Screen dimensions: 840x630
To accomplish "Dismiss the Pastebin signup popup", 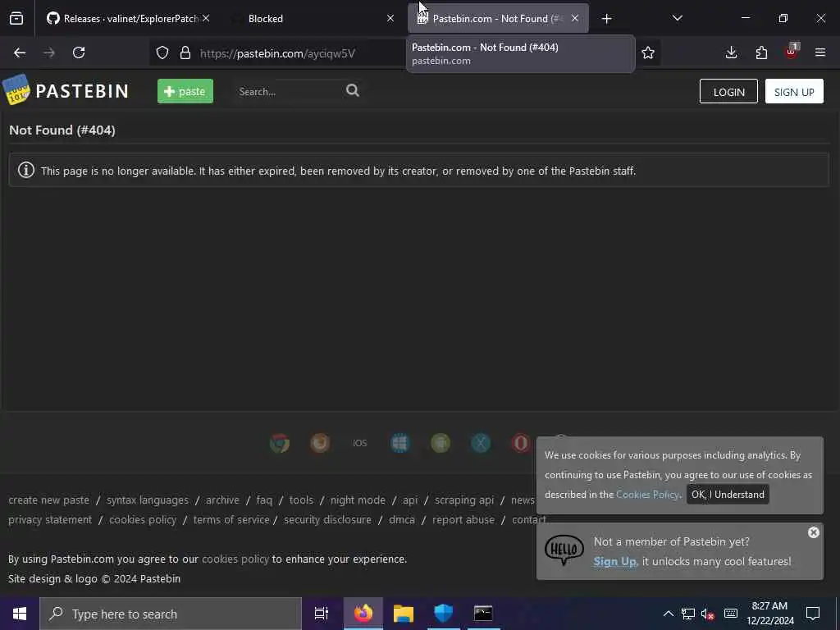I will 813,532.
